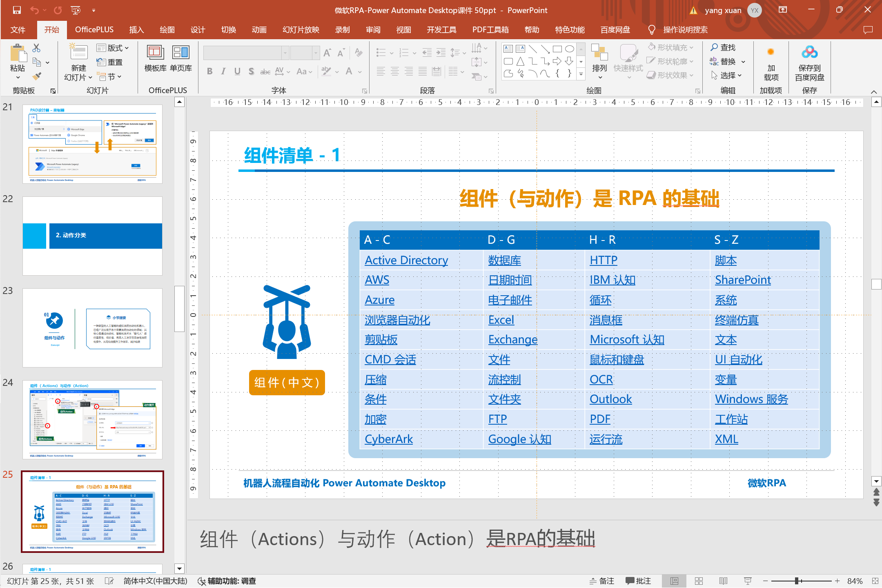Click the 重置 reset button
The image size is (882, 588).
pos(109,62)
